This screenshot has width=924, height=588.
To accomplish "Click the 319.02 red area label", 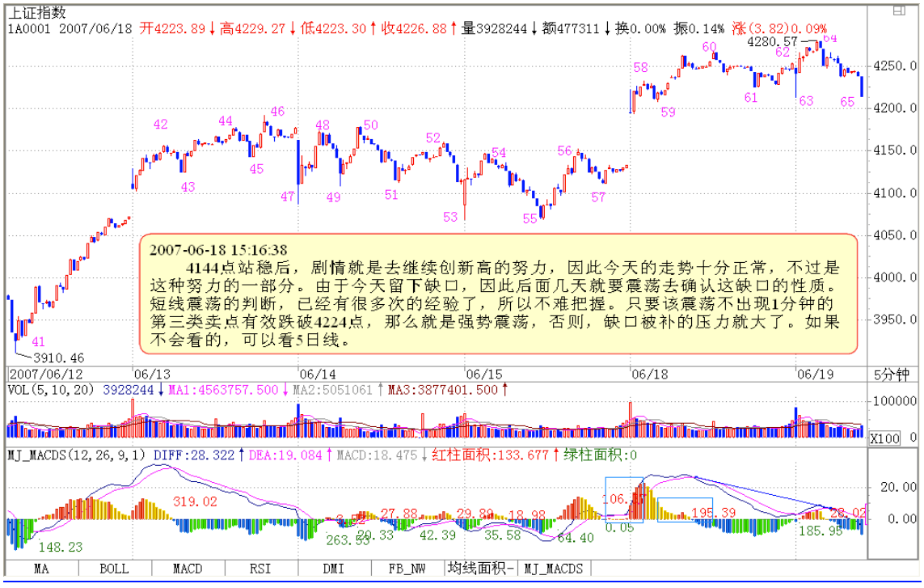I will coord(195,502).
